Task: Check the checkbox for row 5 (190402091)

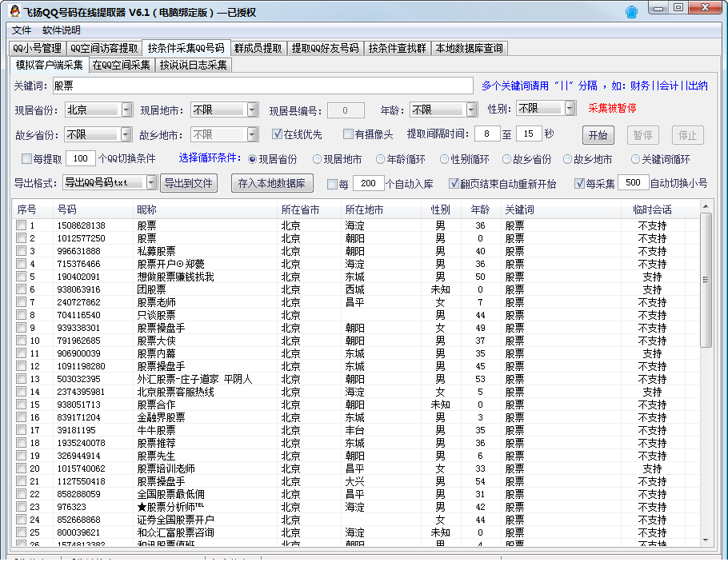Action: 21,277
